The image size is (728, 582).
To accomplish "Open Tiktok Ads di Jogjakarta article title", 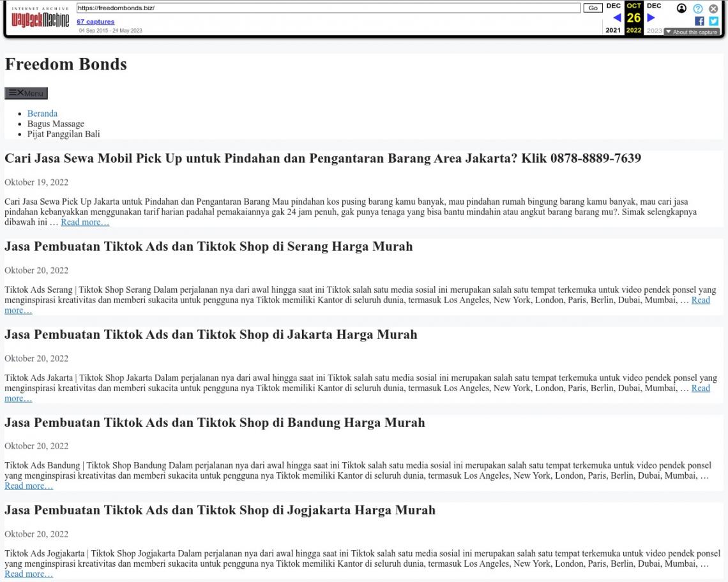I will click(220, 511).
